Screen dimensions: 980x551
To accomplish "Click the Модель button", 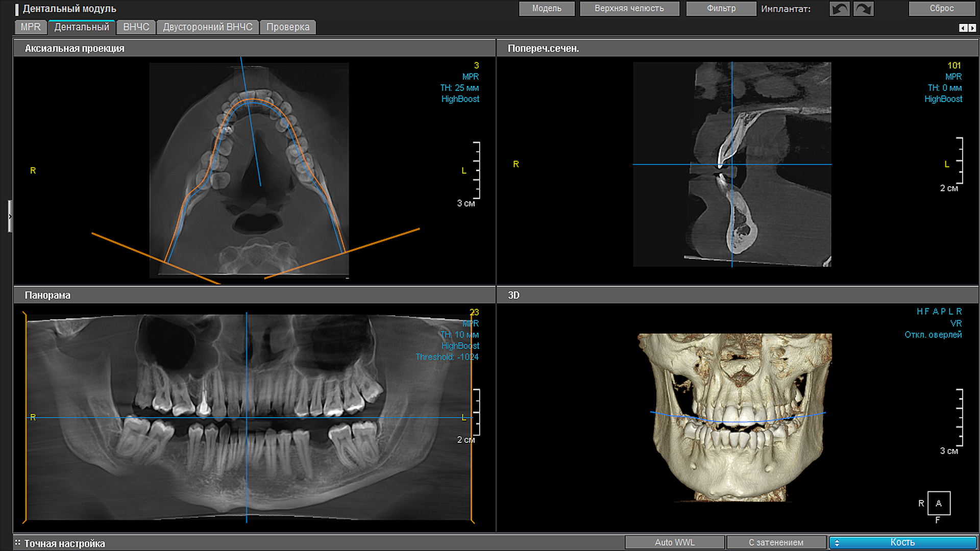I will click(x=547, y=9).
